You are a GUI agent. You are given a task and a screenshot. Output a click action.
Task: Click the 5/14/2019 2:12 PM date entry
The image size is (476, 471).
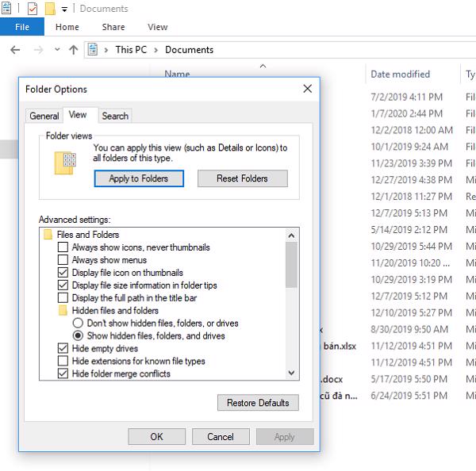(409, 230)
